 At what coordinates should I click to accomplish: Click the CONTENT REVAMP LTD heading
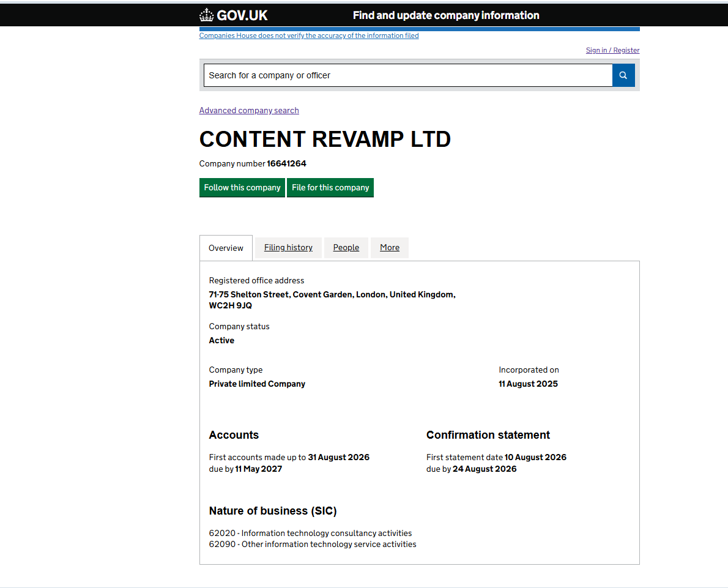point(325,140)
